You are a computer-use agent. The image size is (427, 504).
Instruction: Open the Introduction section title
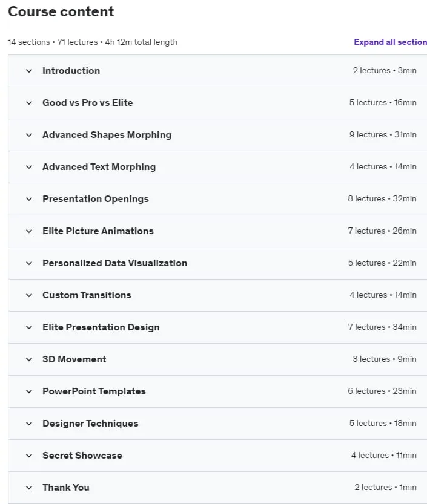coord(71,71)
